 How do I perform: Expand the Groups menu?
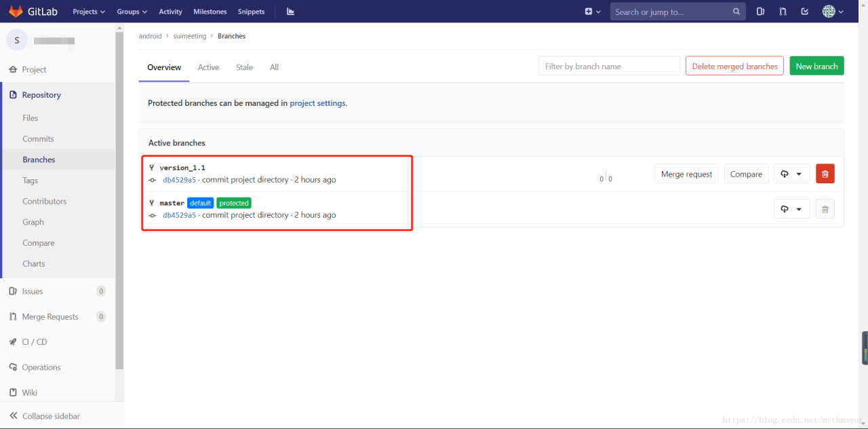coord(132,12)
